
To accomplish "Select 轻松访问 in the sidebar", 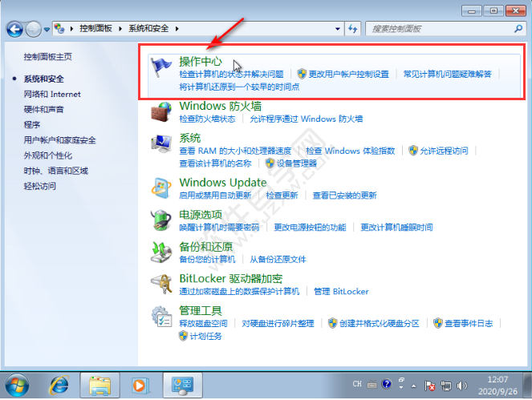I will tap(39, 186).
